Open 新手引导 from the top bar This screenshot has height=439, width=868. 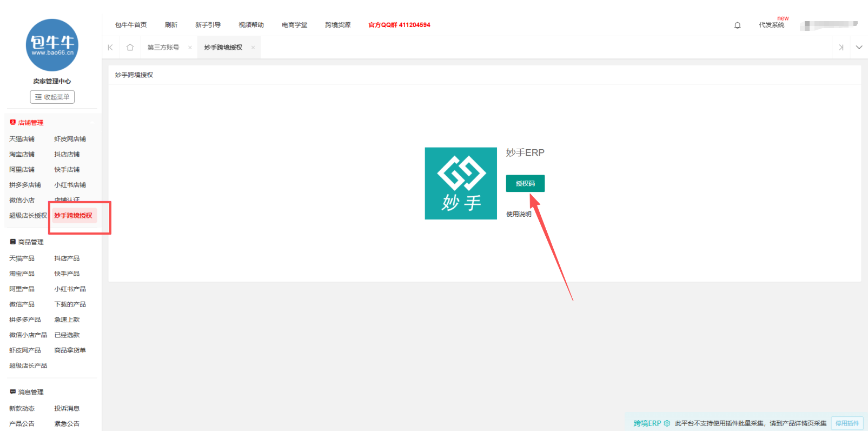click(208, 25)
